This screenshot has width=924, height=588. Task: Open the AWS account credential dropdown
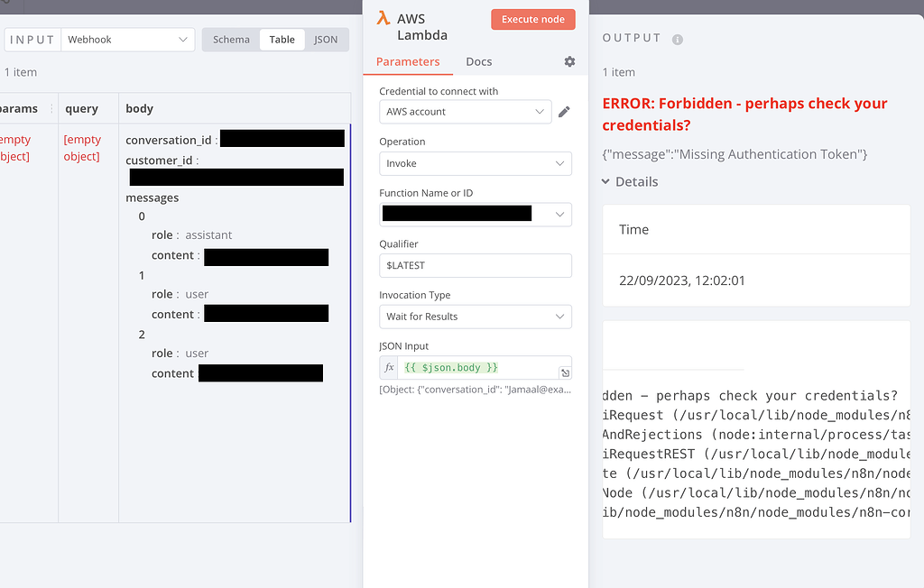[465, 112]
